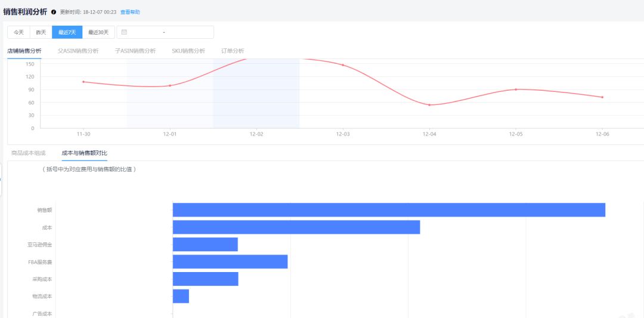Click the 广告成本 axis label

point(42,313)
